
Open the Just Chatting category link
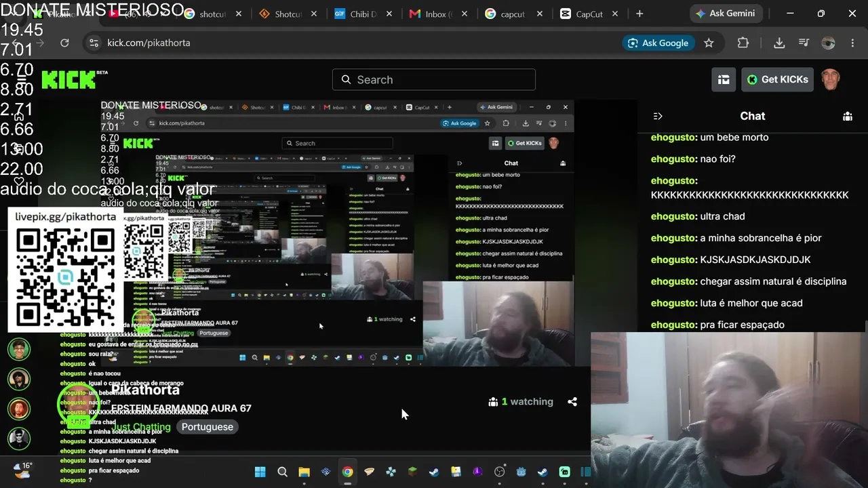tap(142, 427)
